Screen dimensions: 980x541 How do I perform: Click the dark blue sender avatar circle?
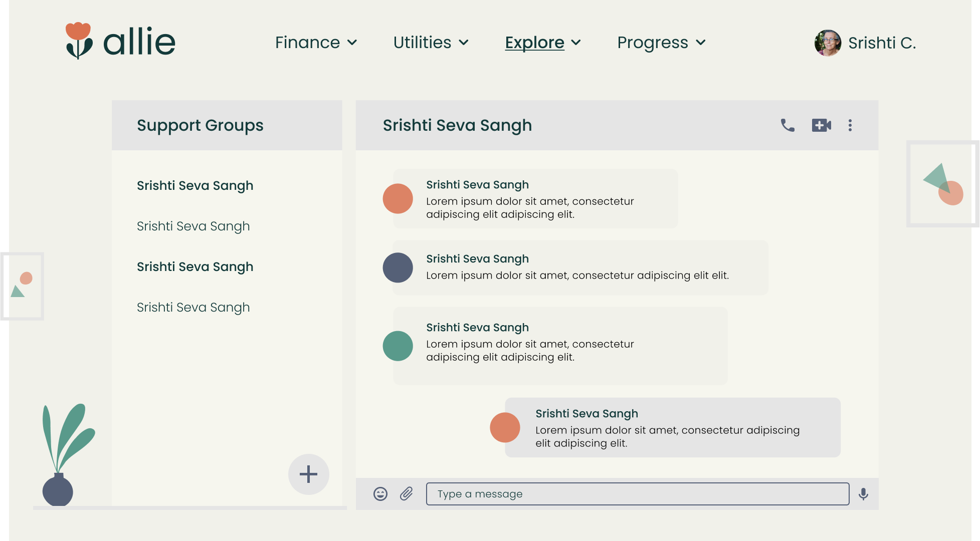pyautogui.click(x=398, y=267)
